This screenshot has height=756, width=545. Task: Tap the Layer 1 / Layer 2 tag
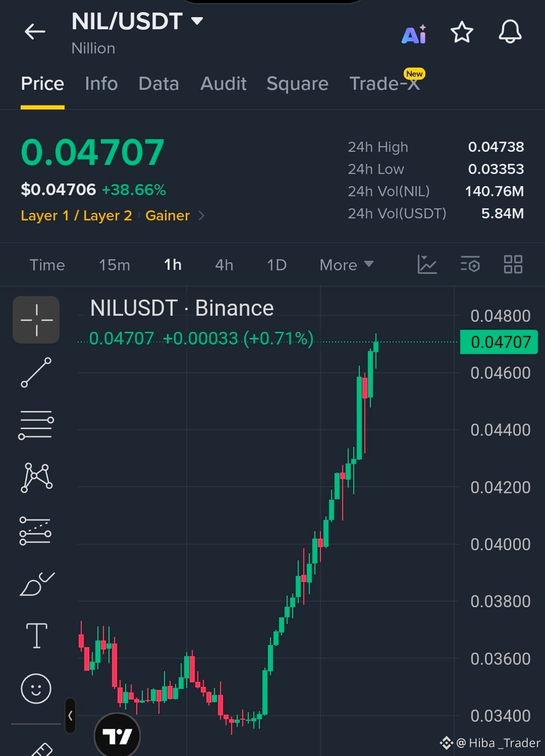point(76,216)
